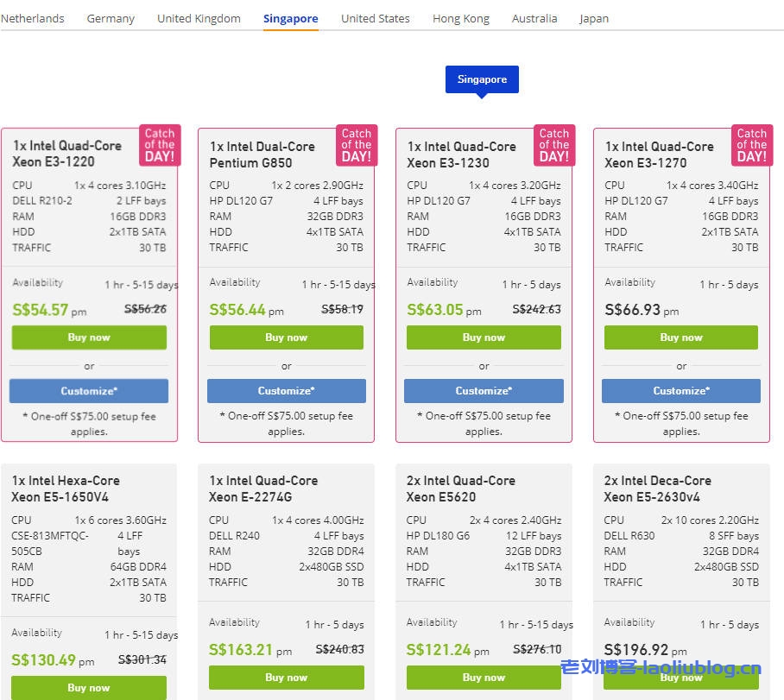Click the blue Singapore tooltip label
Screen dimensions: 784x700
coord(482,79)
